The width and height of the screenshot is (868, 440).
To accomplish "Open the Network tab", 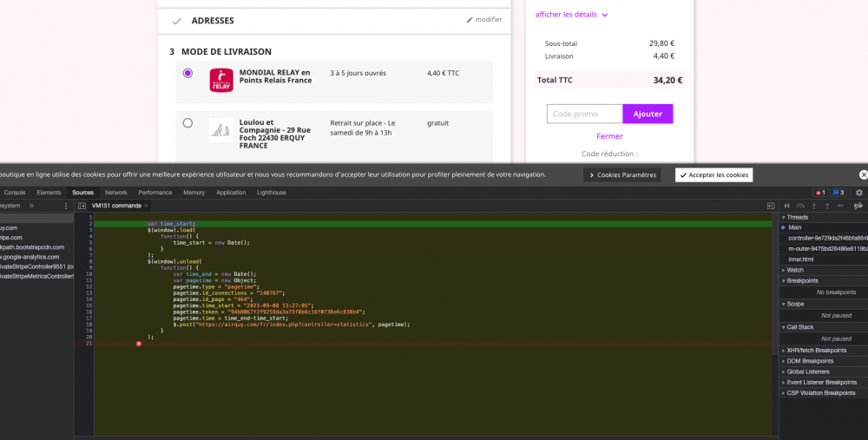I will pyautogui.click(x=115, y=193).
